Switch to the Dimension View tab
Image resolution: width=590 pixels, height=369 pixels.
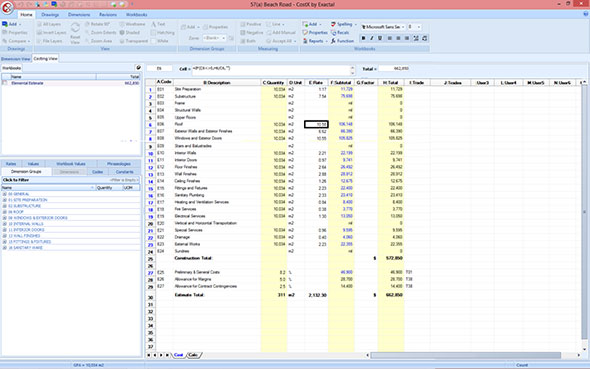pos(15,59)
